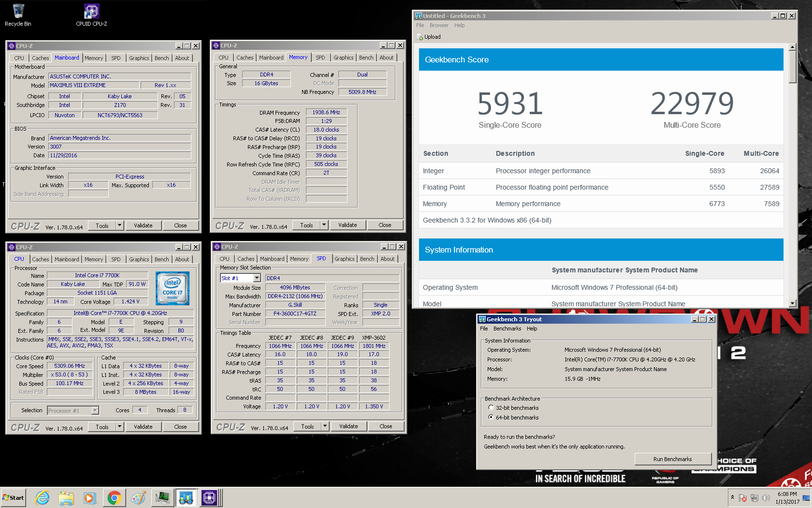Click Close button in Memory CPU-Z window
Screen dimensions: 812x508
click(x=385, y=225)
